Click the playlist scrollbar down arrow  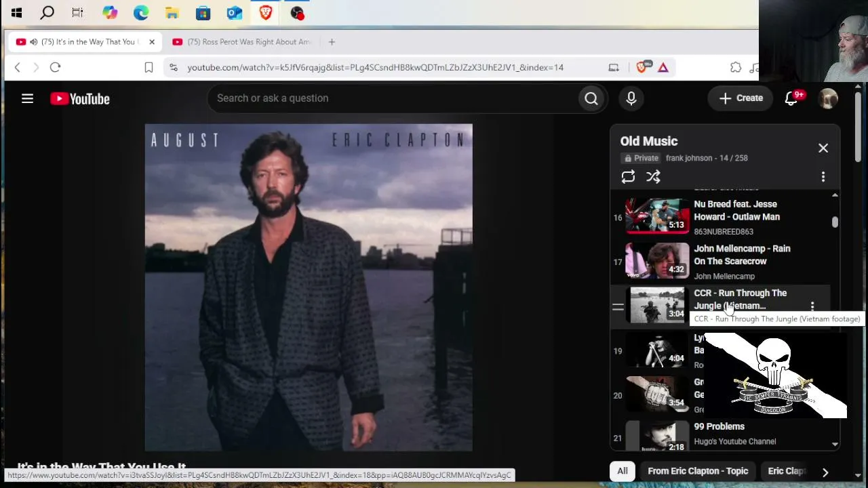[835, 445]
